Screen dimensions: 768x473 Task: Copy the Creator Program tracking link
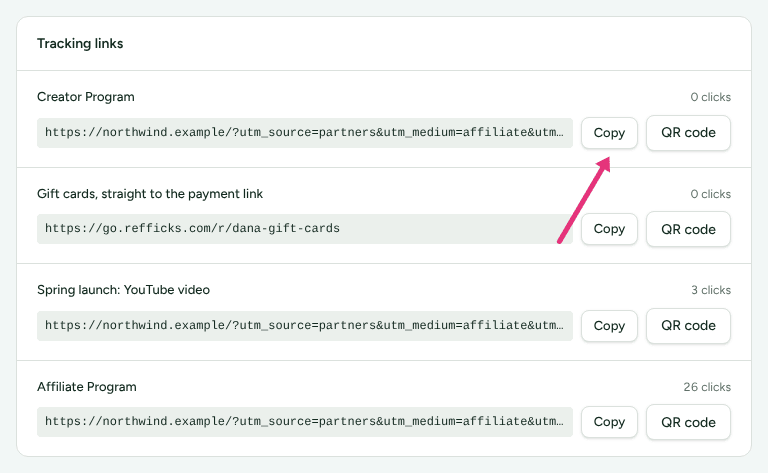[x=609, y=133]
